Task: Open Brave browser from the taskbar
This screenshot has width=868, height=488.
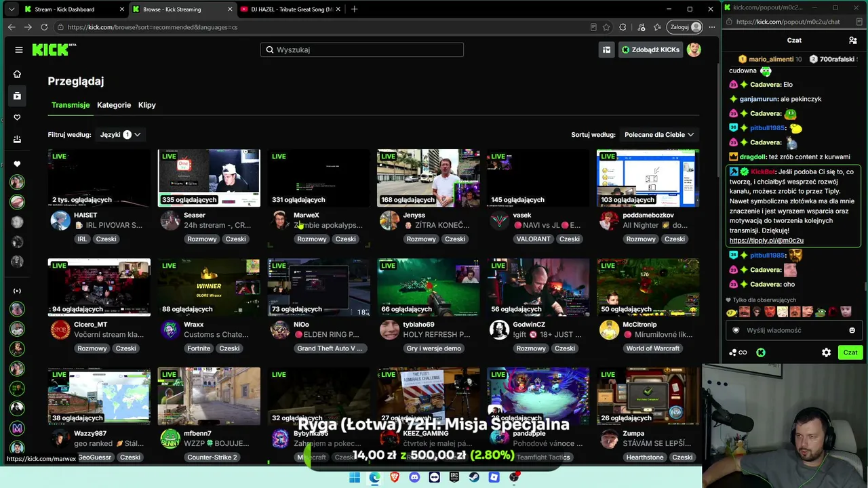Action: click(395, 477)
